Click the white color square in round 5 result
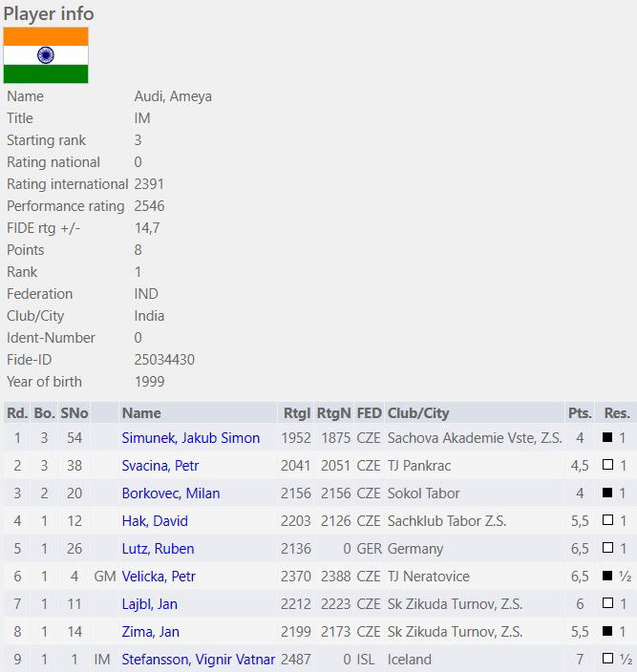The width and height of the screenshot is (637, 672). (x=607, y=549)
